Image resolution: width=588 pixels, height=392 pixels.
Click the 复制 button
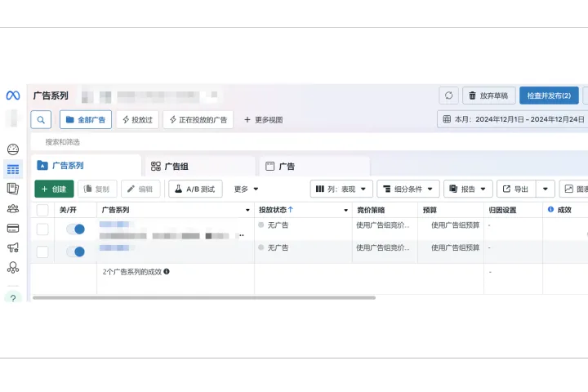click(97, 189)
